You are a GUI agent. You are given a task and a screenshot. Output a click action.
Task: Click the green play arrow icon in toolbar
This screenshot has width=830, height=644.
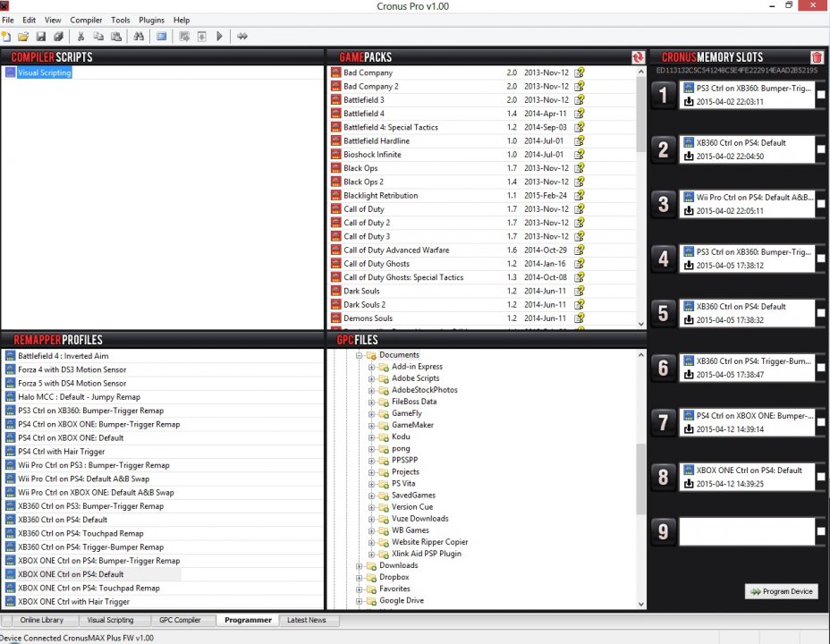(x=219, y=37)
